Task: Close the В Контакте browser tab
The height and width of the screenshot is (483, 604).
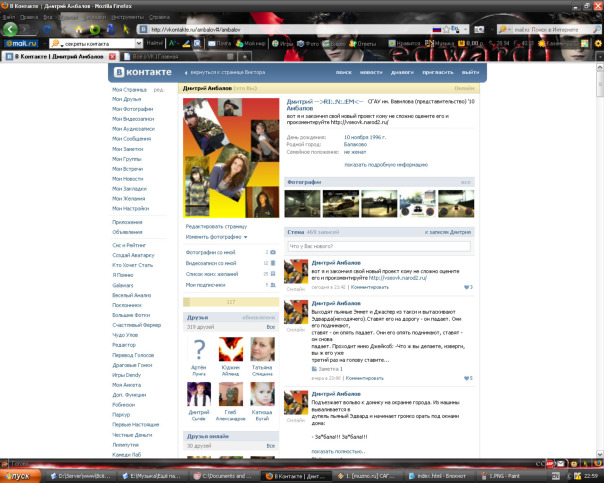Action: (x=112, y=57)
